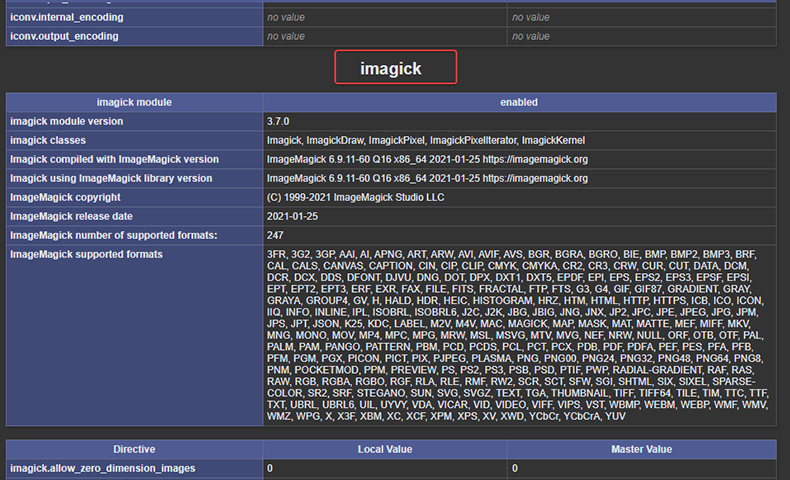Click the "Local Value" column header
The width and height of the screenshot is (790, 480).
coord(385,449)
